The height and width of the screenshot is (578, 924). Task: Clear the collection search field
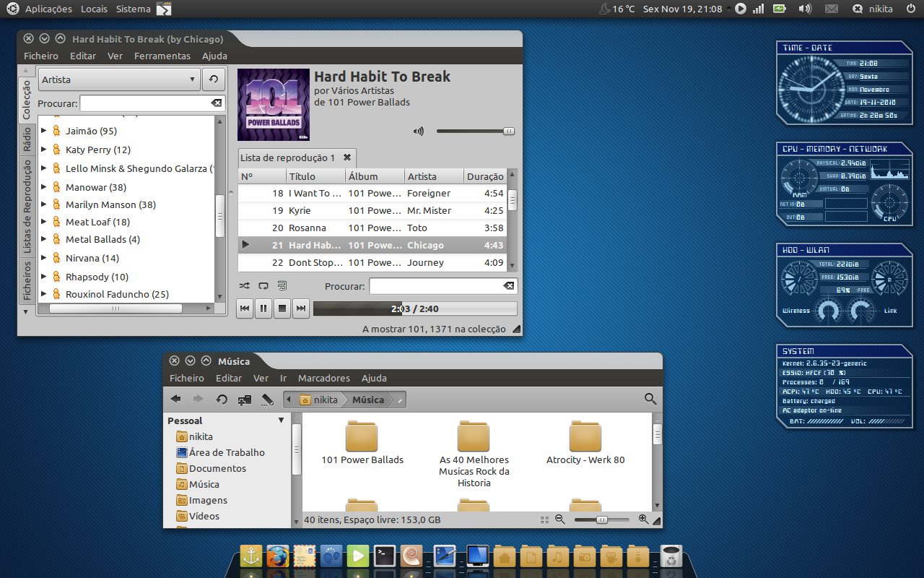point(217,103)
